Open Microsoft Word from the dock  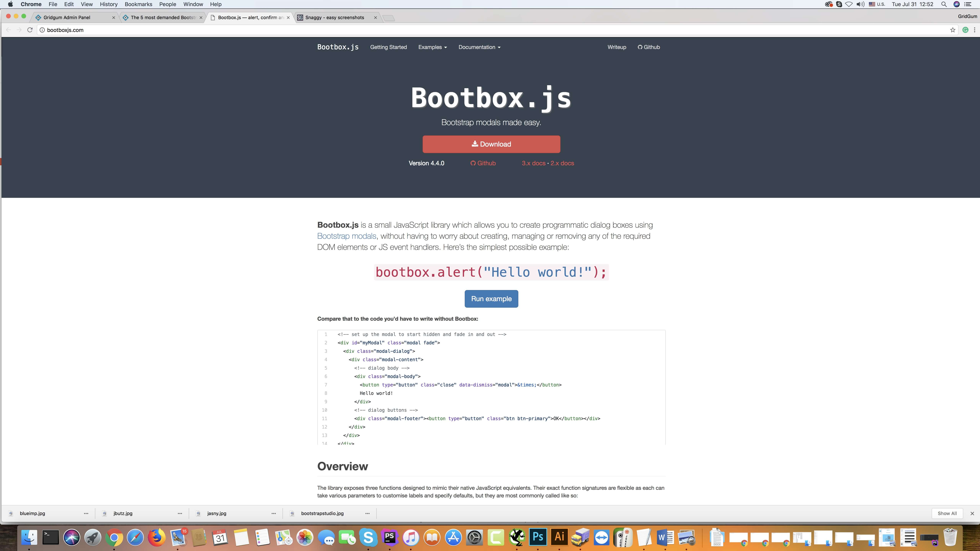[x=665, y=537]
